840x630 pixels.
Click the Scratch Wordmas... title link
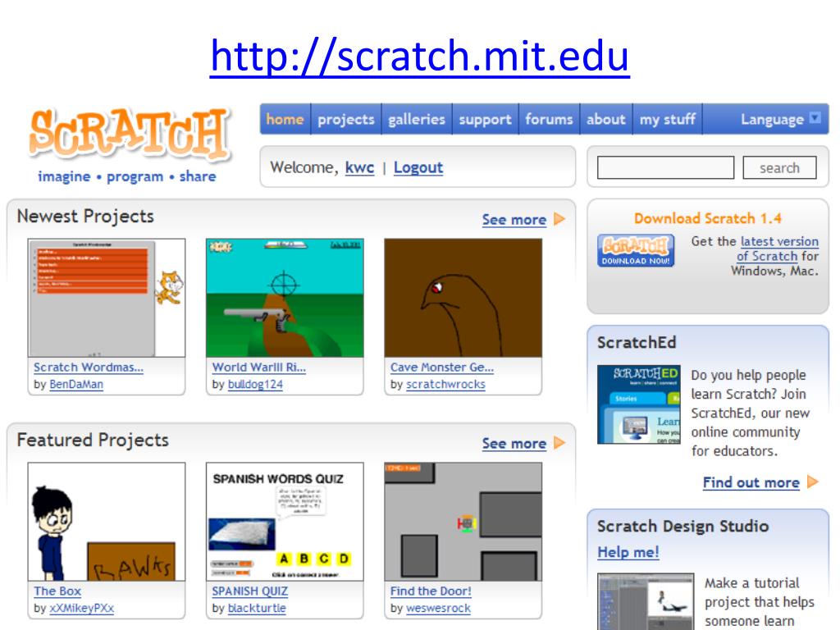tap(89, 367)
